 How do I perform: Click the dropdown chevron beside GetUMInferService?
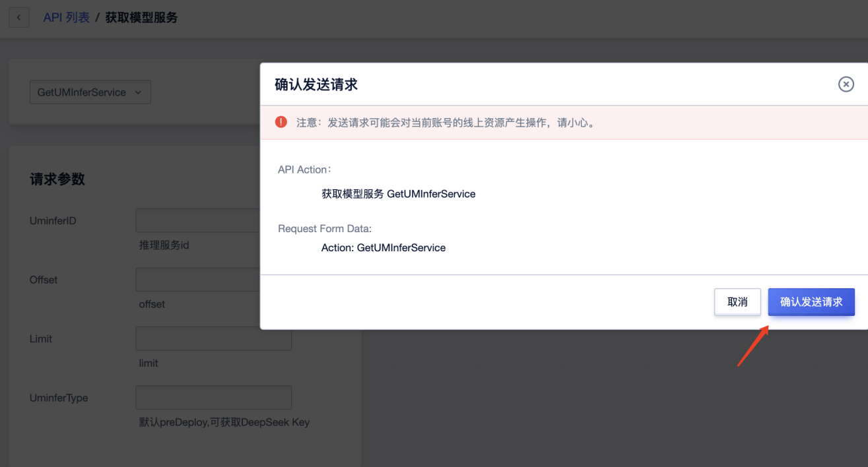pyautogui.click(x=139, y=92)
